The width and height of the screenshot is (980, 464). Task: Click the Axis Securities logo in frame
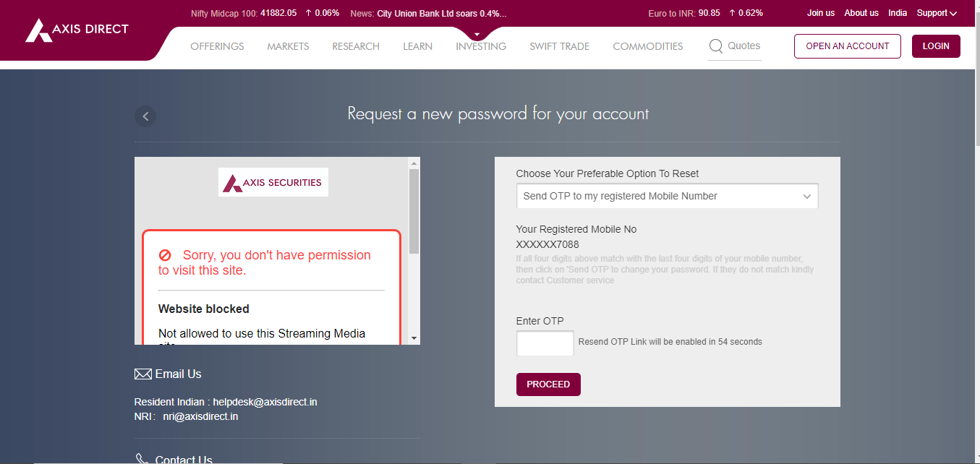pyautogui.click(x=273, y=183)
